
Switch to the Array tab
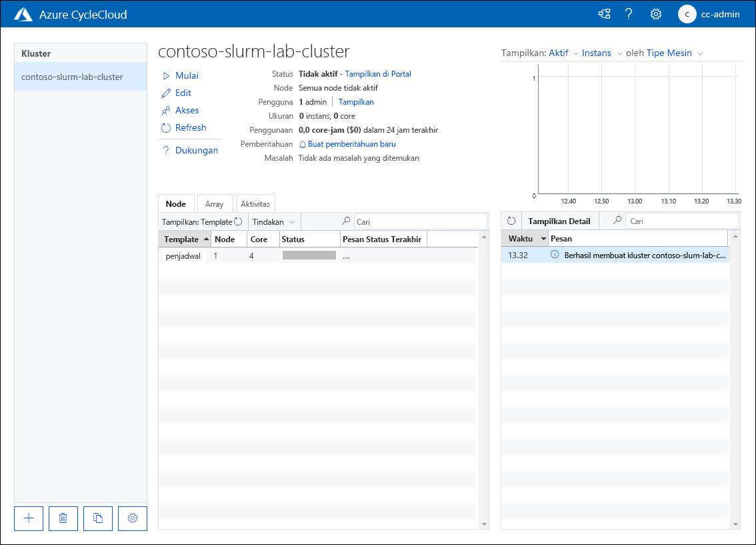coord(215,203)
